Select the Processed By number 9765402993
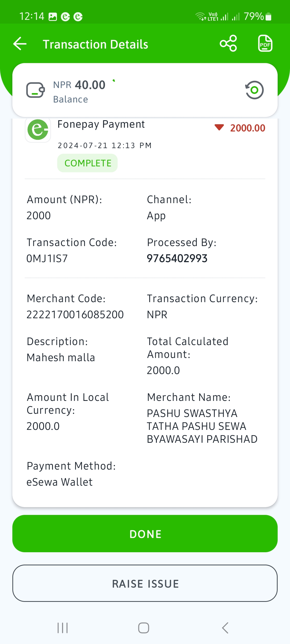Screen dimensions: 290x644 pos(177,258)
